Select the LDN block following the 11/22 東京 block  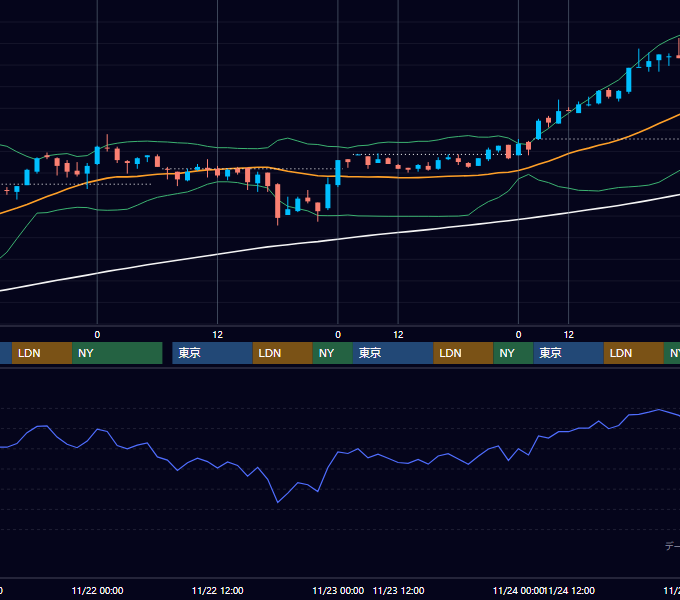(x=282, y=353)
